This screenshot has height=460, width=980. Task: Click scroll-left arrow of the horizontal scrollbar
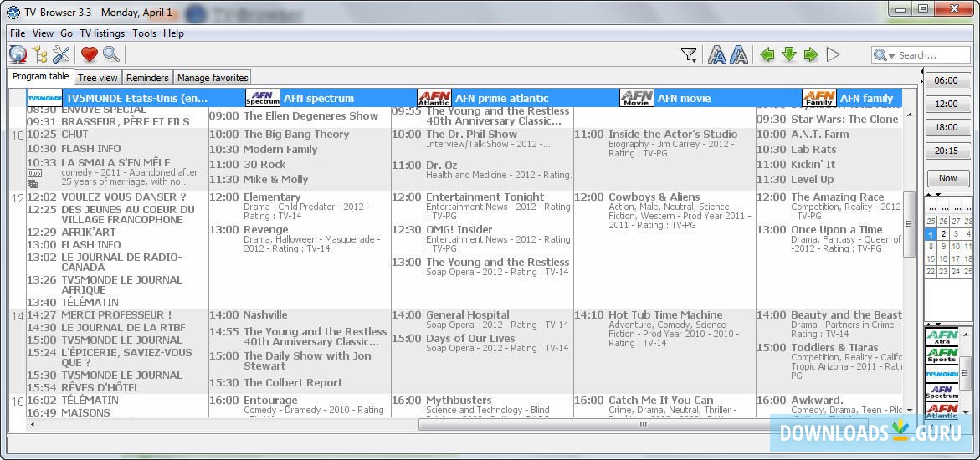click(33, 424)
